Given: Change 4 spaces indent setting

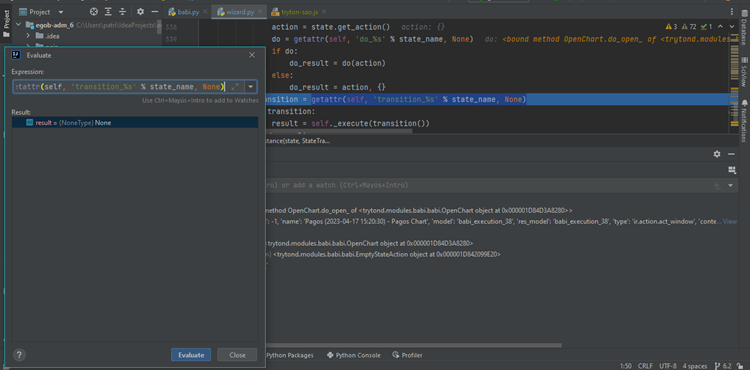Looking at the screenshot, I should (x=695, y=366).
